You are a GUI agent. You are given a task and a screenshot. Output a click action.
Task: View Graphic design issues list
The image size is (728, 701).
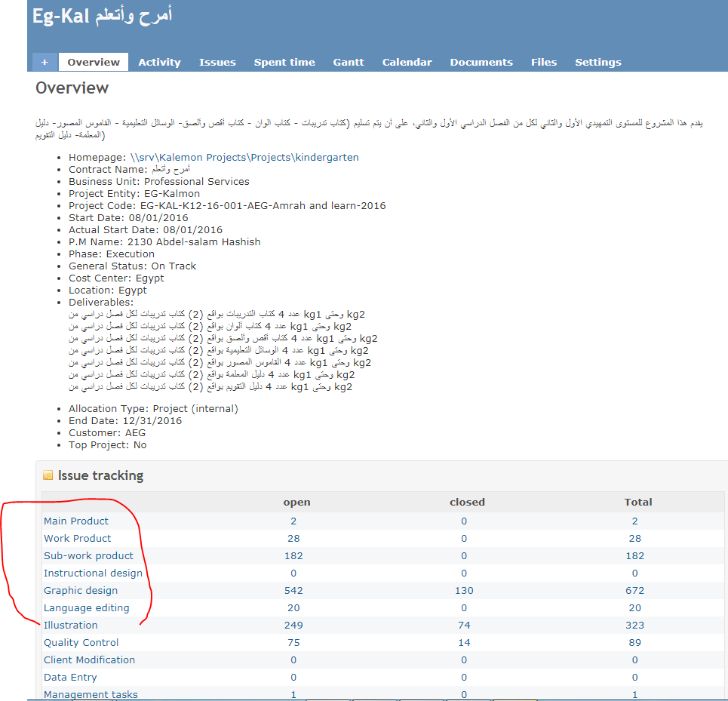[81, 591]
